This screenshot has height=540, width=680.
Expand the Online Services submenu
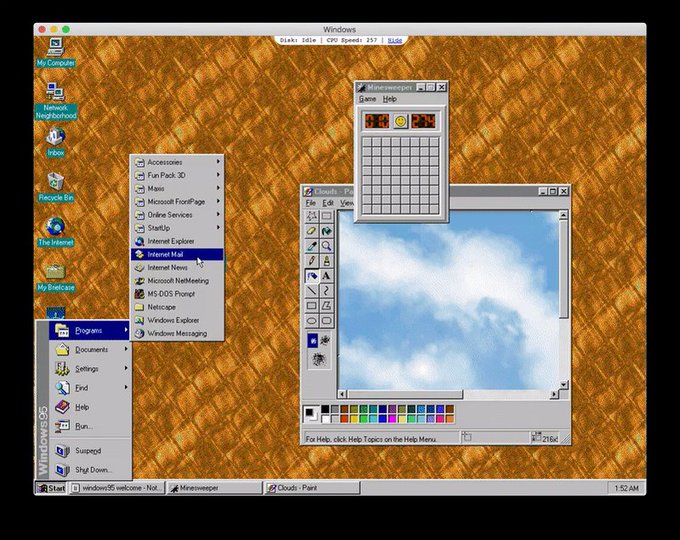(x=177, y=215)
